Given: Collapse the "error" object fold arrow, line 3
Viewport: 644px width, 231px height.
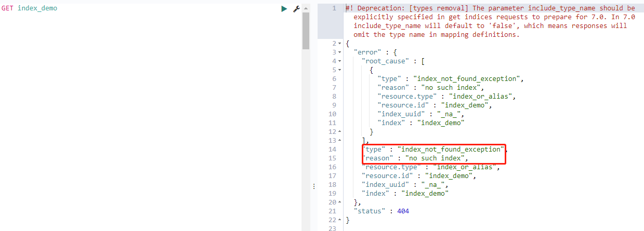Looking at the screenshot, I should click(340, 52).
